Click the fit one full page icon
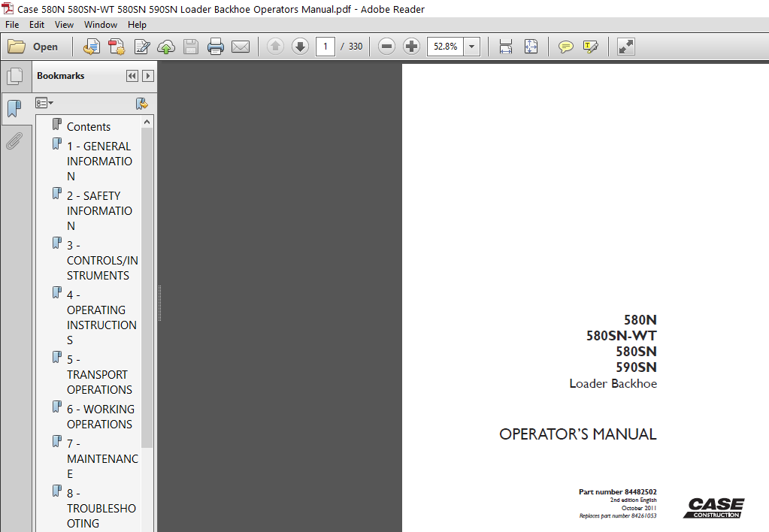Image resolution: width=769 pixels, height=532 pixels. tap(531, 47)
